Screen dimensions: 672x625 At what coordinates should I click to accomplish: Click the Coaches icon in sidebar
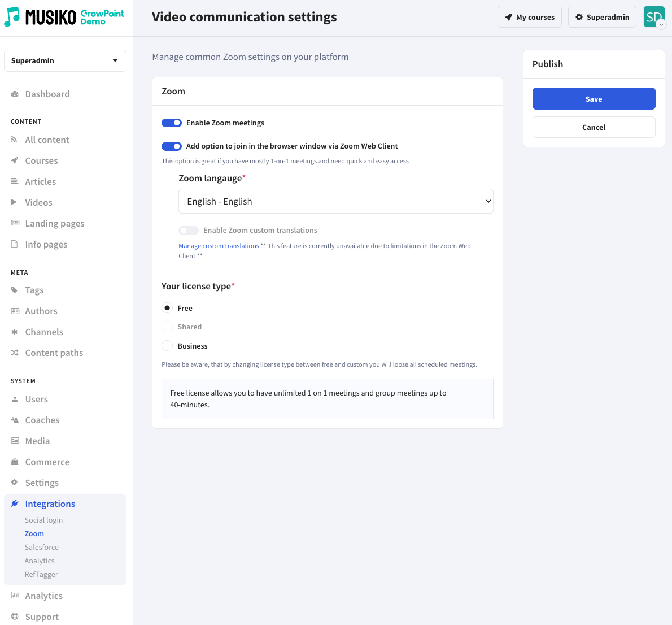click(x=15, y=420)
